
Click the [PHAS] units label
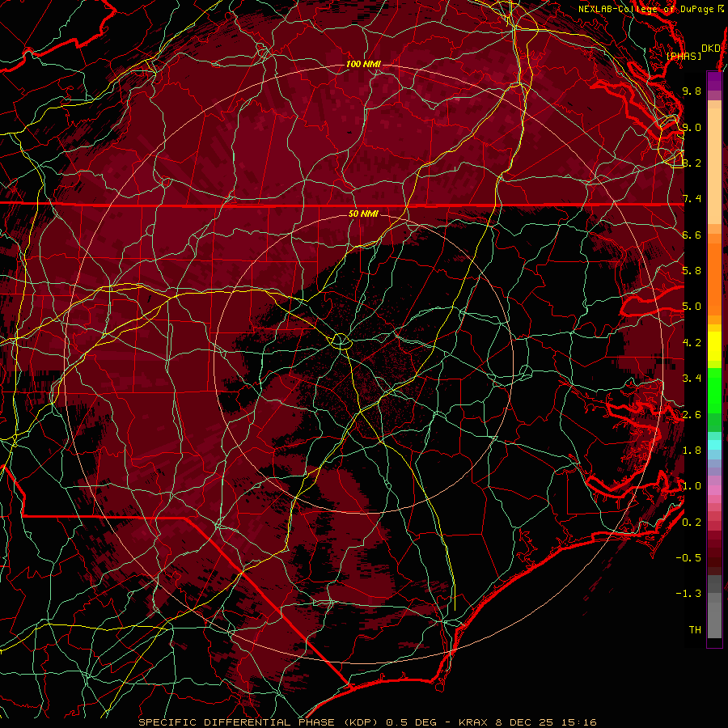click(x=684, y=56)
